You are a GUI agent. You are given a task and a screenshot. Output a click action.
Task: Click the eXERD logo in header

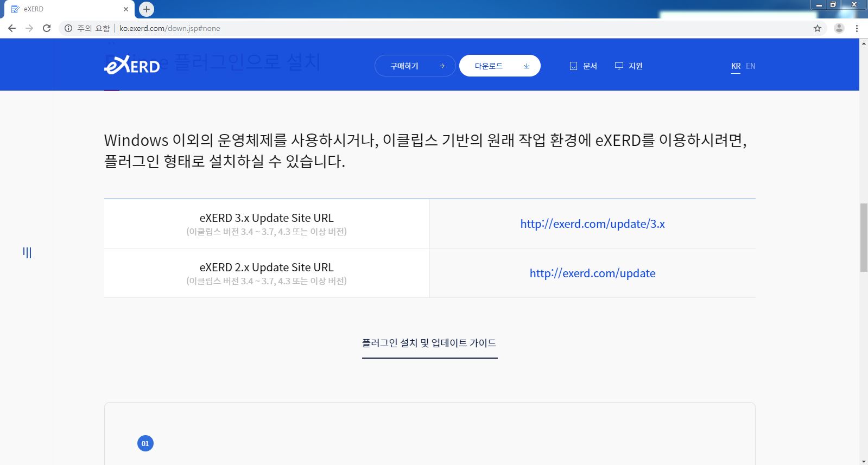click(x=132, y=66)
